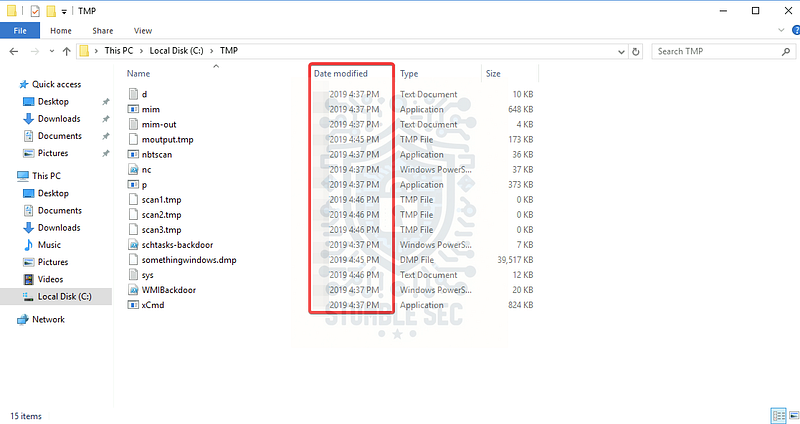The width and height of the screenshot is (800, 424).
Task: Select the text document icon for d
Action: pyautogui.click(x=133, y=94)
